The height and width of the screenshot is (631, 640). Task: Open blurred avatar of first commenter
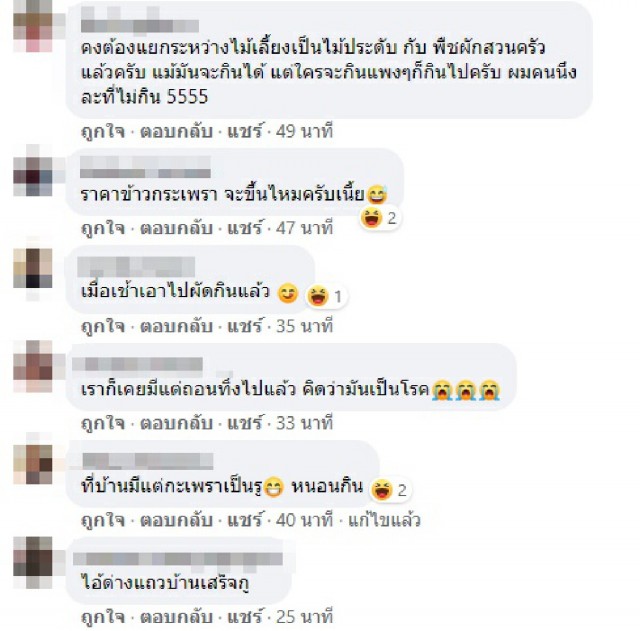pos(33,26)
